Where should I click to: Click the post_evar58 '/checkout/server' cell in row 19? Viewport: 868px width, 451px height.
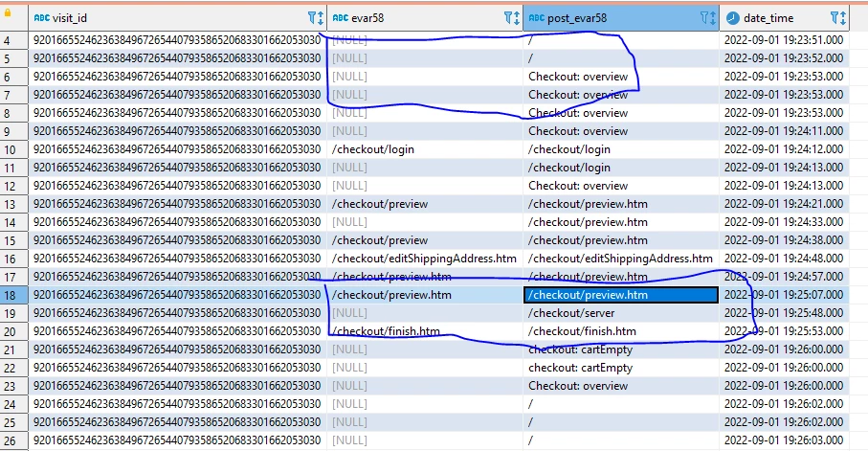pyautogui.click(x=621, y=313)
